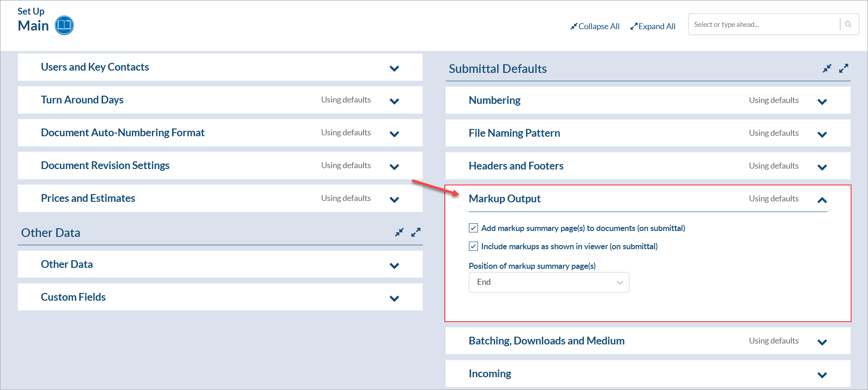Open the Headers and Footers section

point(822,167)
